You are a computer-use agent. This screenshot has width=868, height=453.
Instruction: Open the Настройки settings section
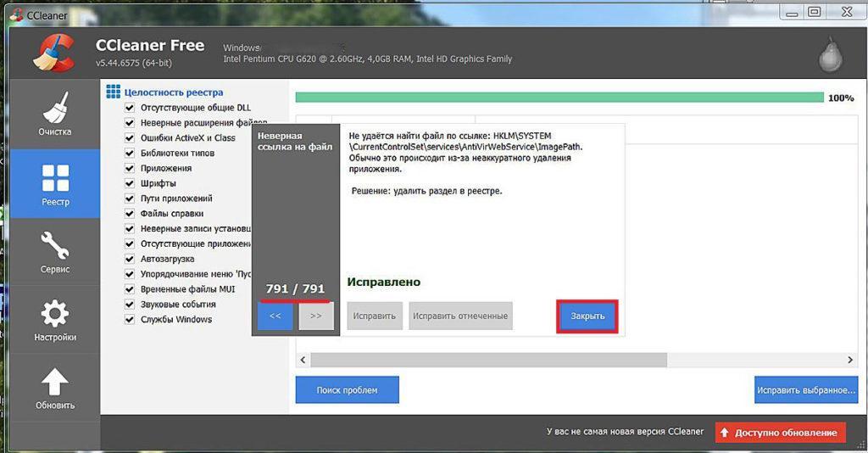(55, 320)
